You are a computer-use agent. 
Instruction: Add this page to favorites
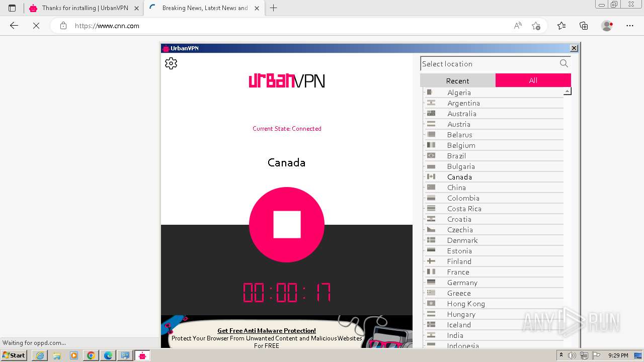pyautogui.click(x=536, y=26)
